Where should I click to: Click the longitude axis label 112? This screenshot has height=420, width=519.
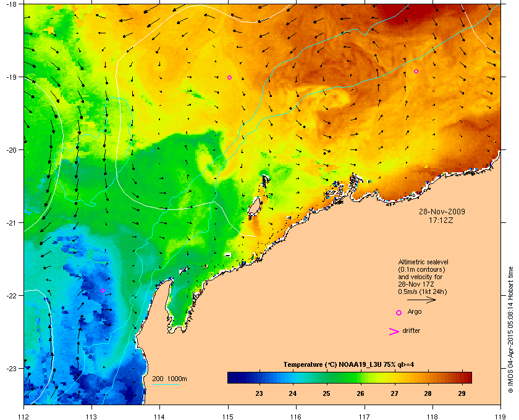24,416
